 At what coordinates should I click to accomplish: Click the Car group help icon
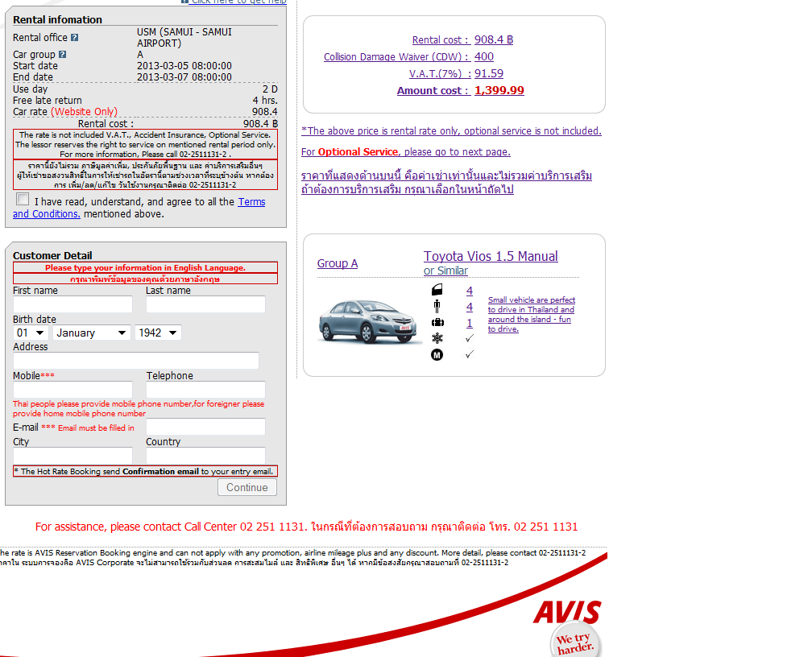[x=63, y=55]
